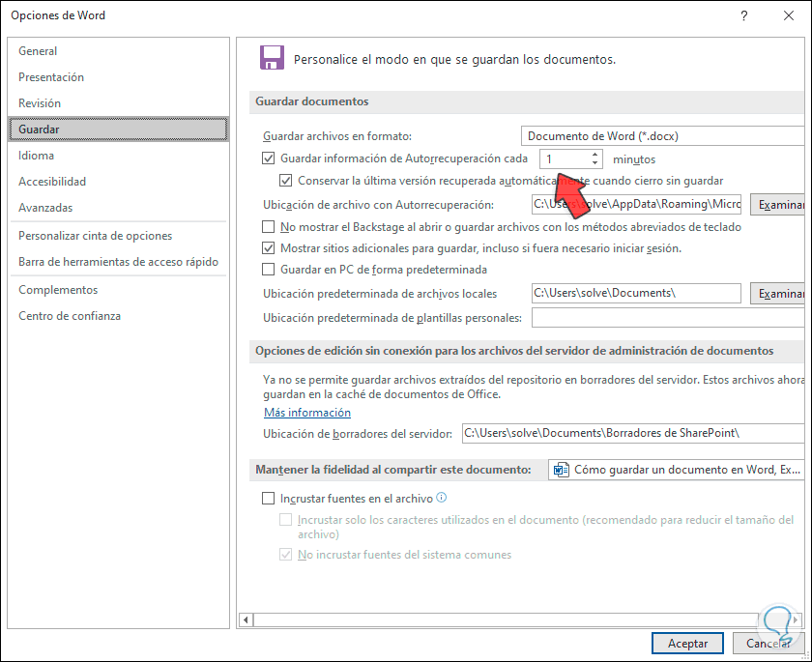
Task: Toggle Mostrar sitios adicionales para guardar checkbox
Action: (268, 248)
